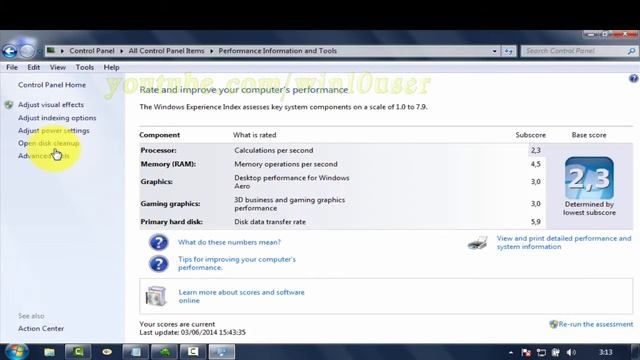Click the blue help icon at top right
The width and height of the screenshot is (640, 360).
pos(633,78)
